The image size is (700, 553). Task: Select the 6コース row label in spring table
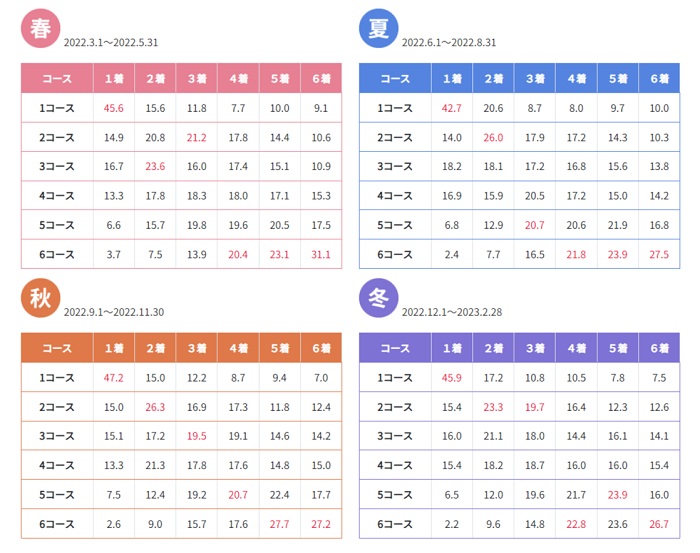(56, 255)
